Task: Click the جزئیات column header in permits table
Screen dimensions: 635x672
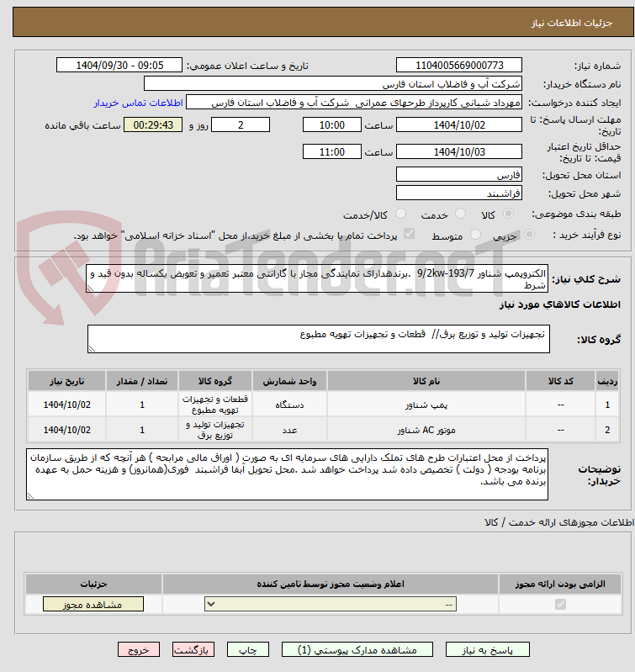Action: pyautogui.click(x=93, y=585)
